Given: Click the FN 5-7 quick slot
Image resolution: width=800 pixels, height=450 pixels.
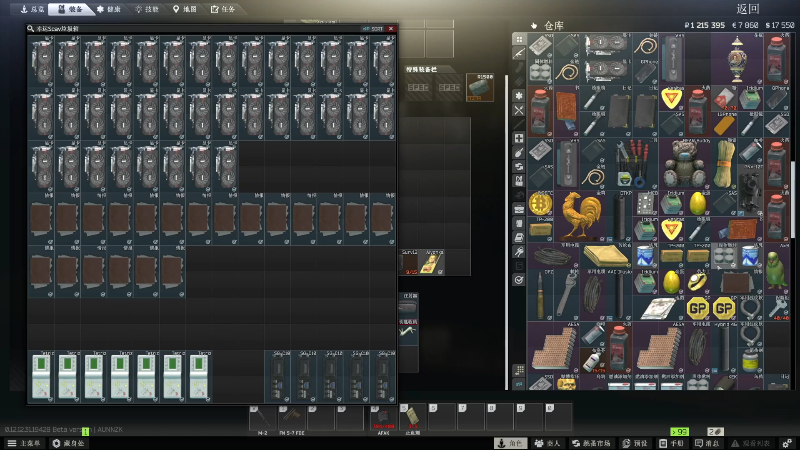Looking at the screenshot, I should [292, 419].
